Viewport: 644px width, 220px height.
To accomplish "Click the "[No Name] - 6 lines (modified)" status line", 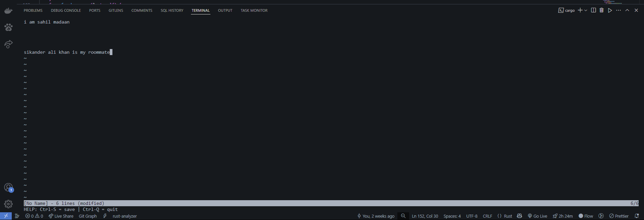I will click(64, 203).
